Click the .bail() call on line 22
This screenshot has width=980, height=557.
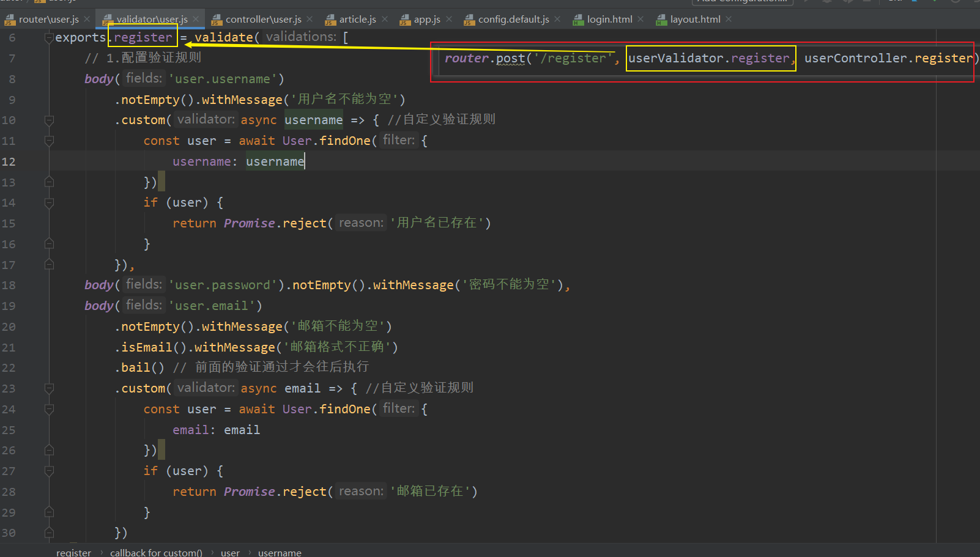coord(139,368)
